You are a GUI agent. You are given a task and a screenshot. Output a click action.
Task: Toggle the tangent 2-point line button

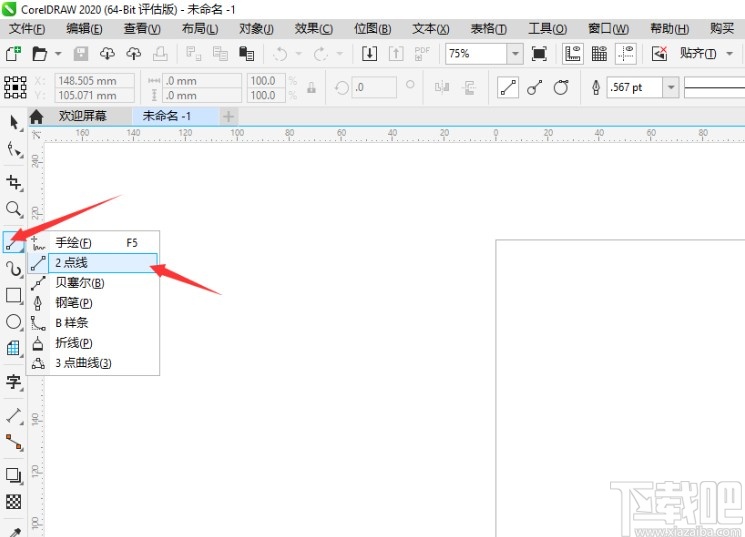pos(561,87)
